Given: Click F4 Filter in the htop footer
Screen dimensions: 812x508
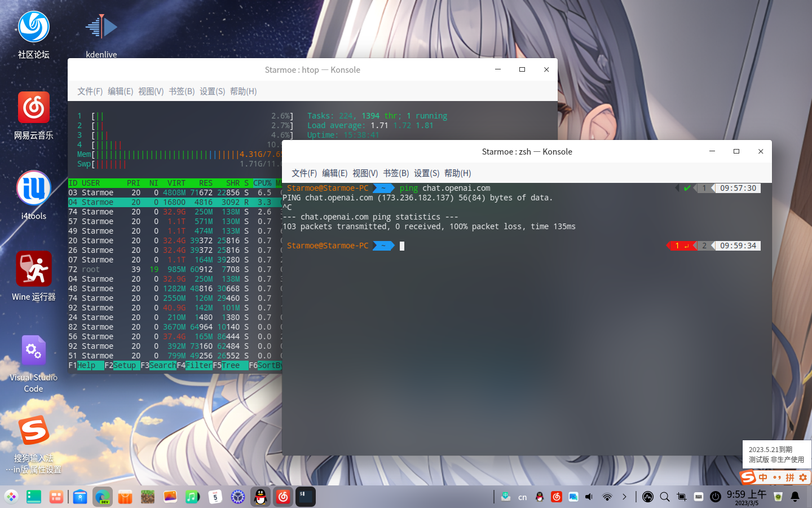Looking at the screenshot, I should [x=195, y=365].
